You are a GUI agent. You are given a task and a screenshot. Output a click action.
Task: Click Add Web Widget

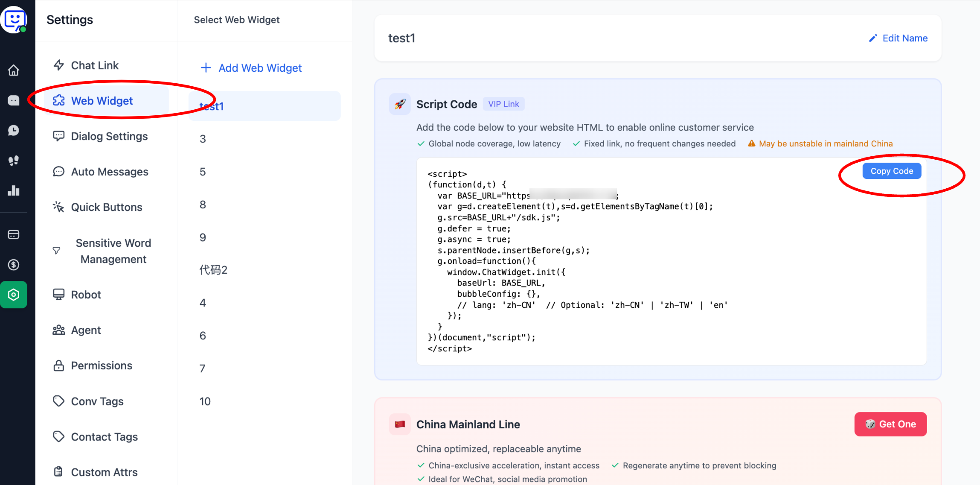tap(251, 68)
